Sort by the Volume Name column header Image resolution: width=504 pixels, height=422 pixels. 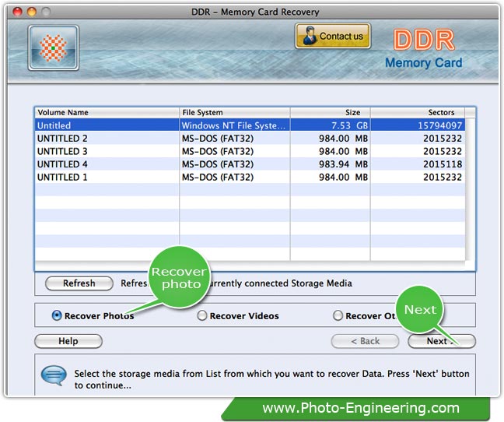107,112
